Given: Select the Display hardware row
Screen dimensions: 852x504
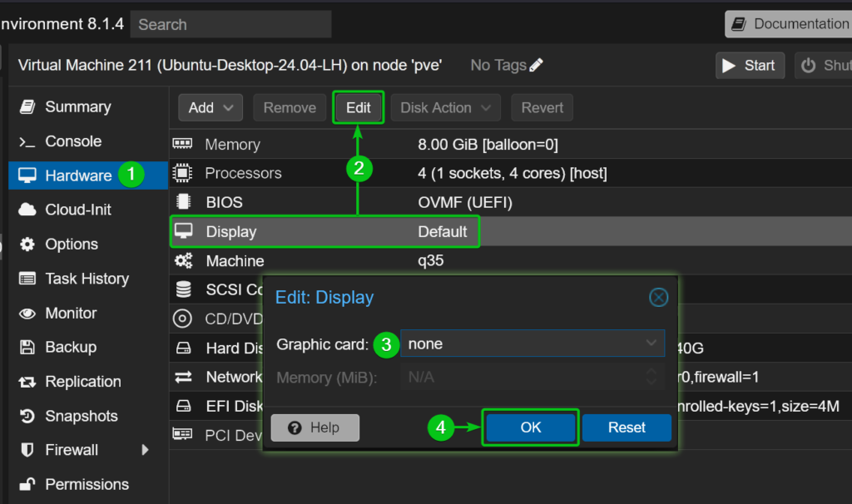Looking at the screenshot, I should [x=511, y=231].
